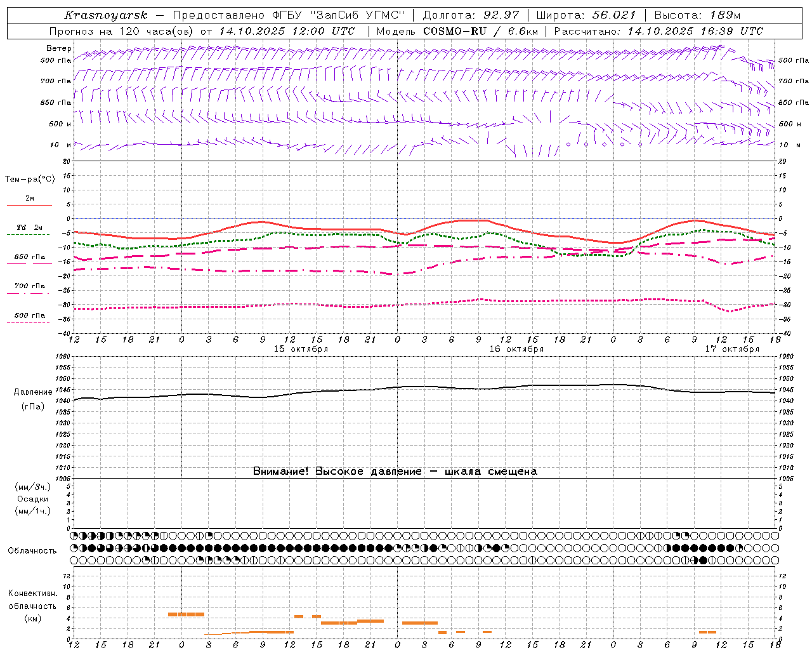Viewport: 812px width, 650px height.
Task: Click the '(мм/3ч.)' precipitation unit label
Action: click(33, 487)
